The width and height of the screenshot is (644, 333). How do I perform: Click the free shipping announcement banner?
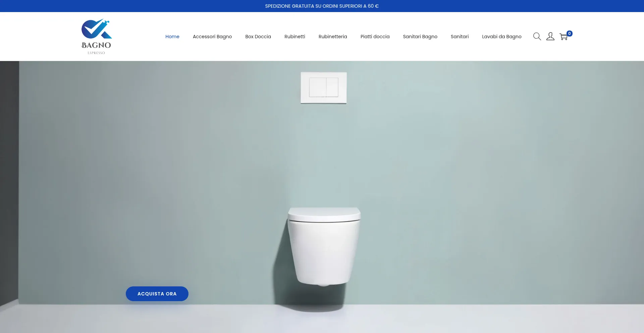pos(322,6)
